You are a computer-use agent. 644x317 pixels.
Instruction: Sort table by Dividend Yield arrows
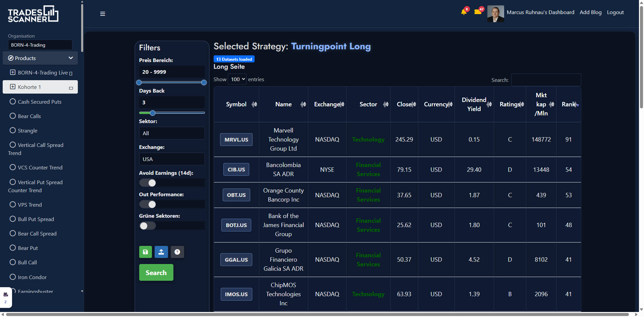point(489,104)
